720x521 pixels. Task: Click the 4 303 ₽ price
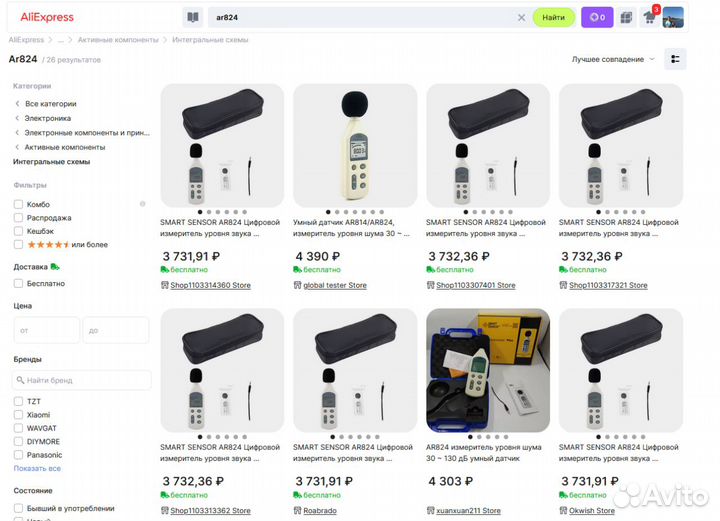click(450, 482)
